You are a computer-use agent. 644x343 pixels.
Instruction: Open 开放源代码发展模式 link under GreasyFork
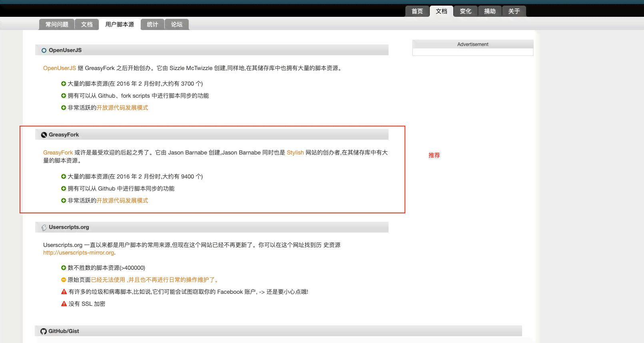click(x=122, y=201)
